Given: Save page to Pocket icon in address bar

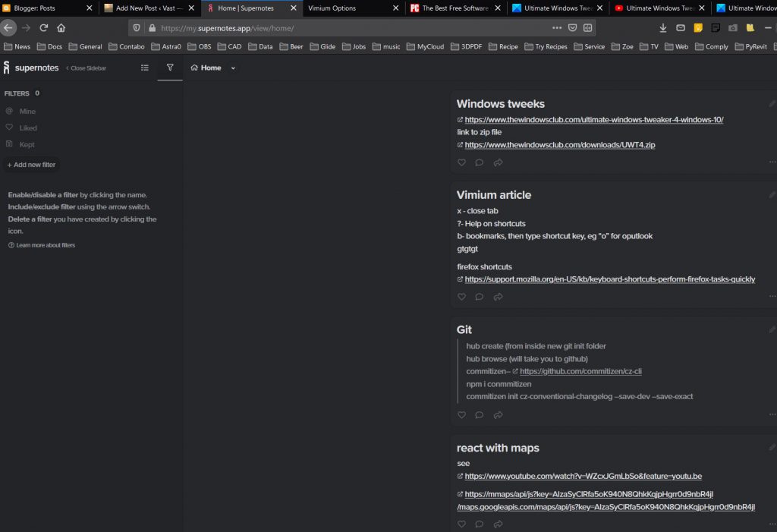Looking at the screenshot, I should (x=572, y=28).
